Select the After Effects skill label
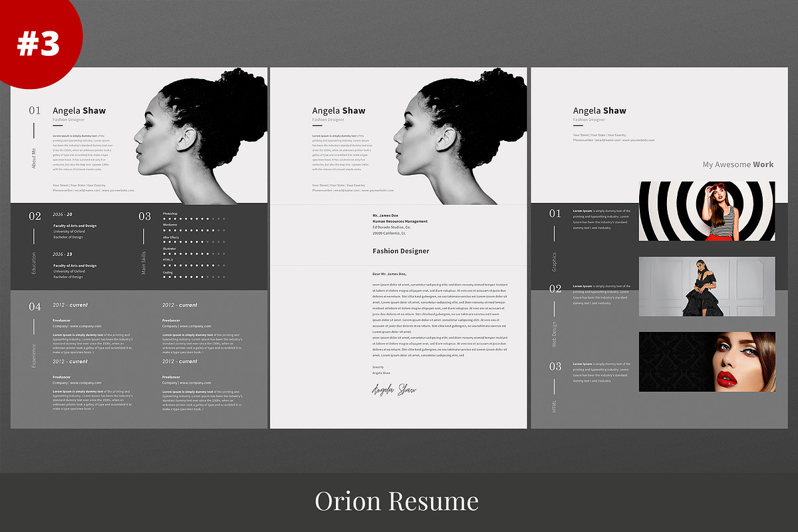 [171, 237]
